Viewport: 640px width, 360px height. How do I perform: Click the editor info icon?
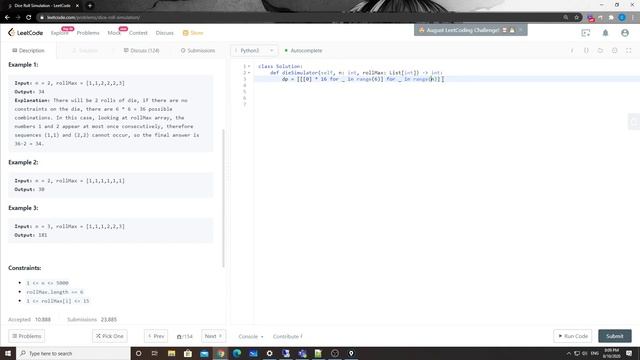click(572, 51)
